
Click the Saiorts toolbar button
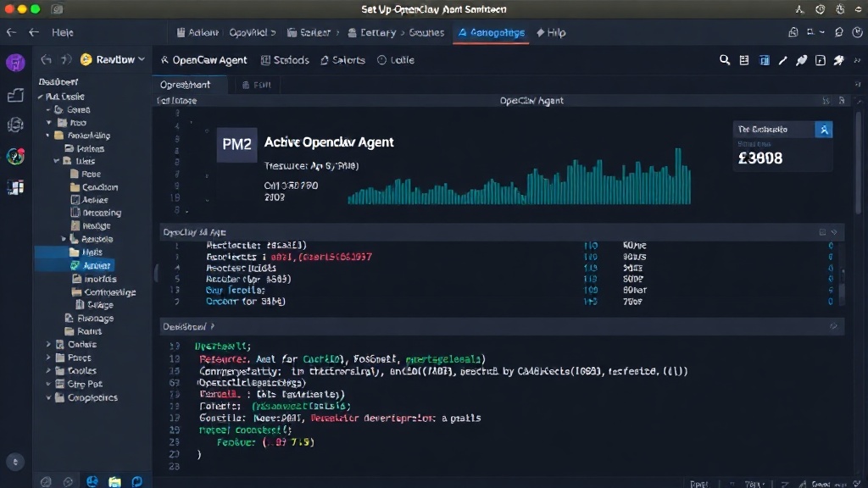click(x=342, y=60)
